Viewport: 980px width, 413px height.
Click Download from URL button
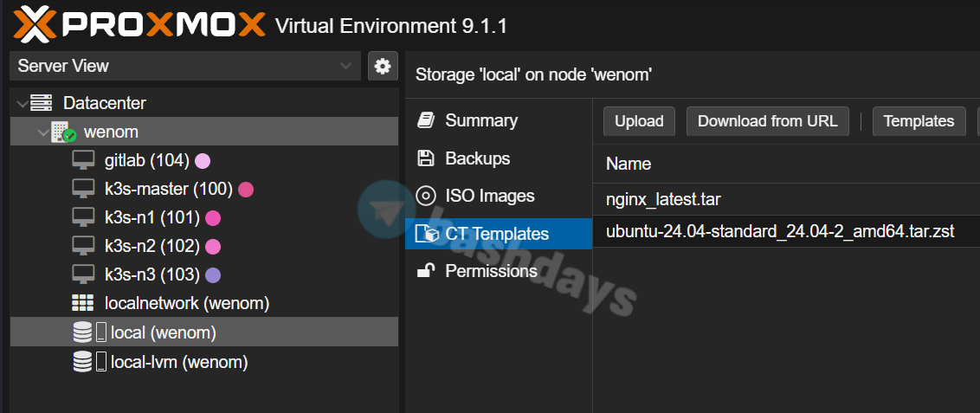(x=767, y=121)
